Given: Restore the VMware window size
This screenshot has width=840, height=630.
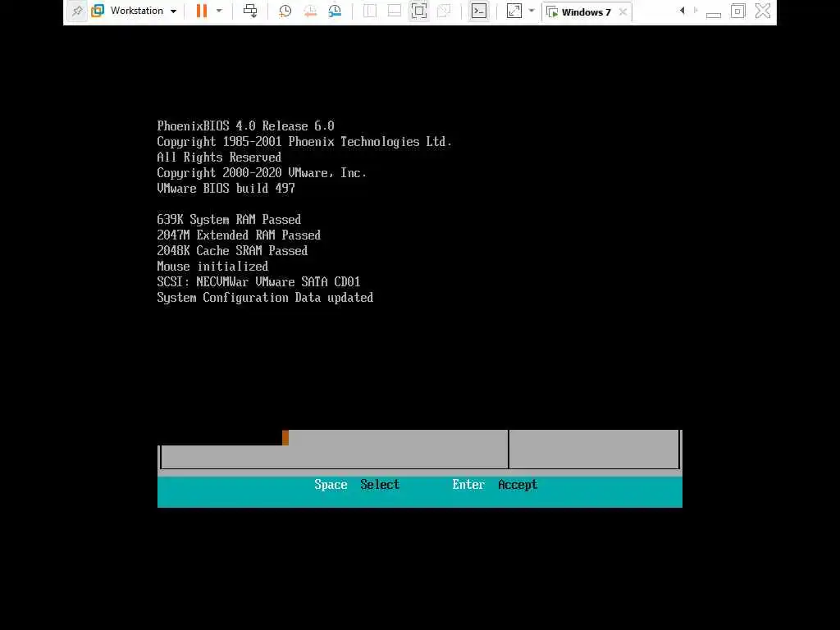Looking at the screenshot, I should point(737,11).
